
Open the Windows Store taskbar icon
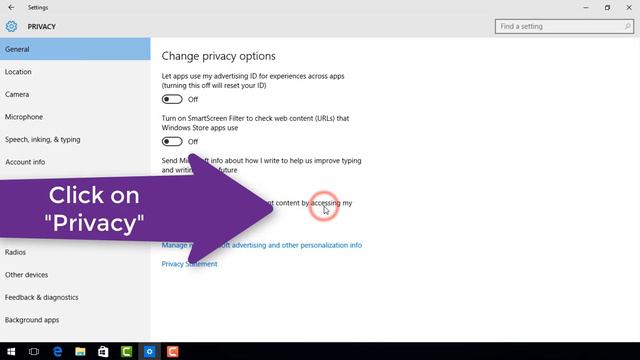tap(103, 351)
